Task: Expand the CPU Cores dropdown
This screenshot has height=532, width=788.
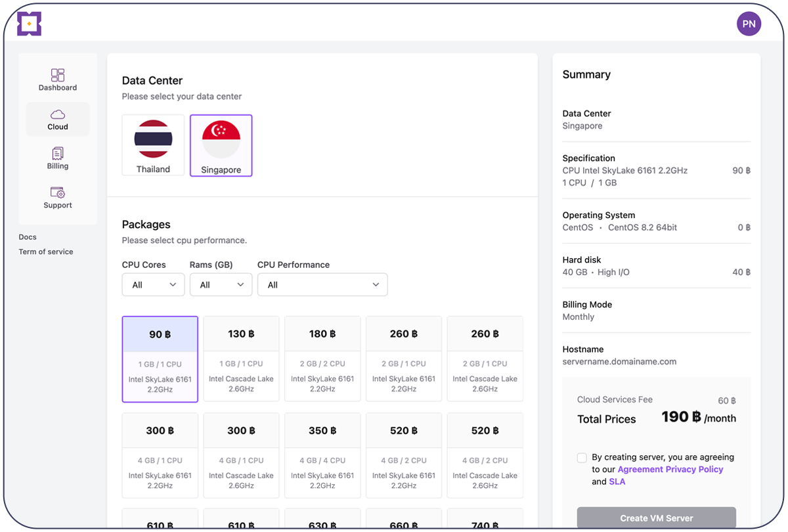Action: [x=153, y=284]
